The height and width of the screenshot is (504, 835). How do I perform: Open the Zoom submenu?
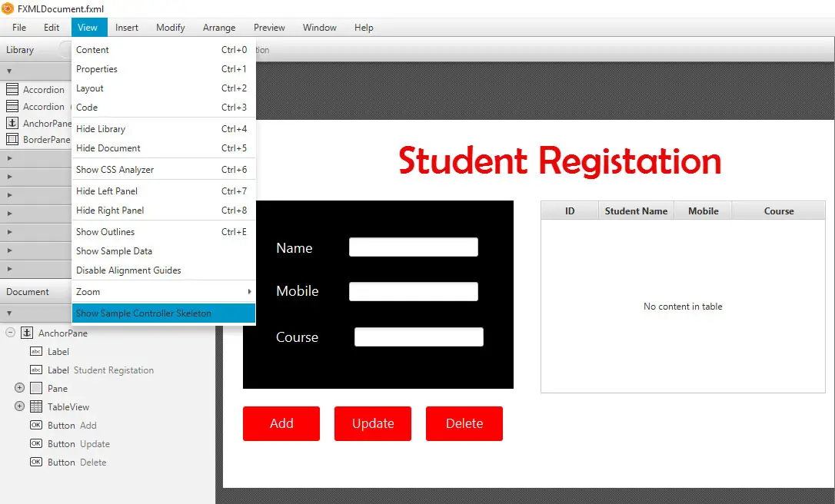tap(164, 292)
